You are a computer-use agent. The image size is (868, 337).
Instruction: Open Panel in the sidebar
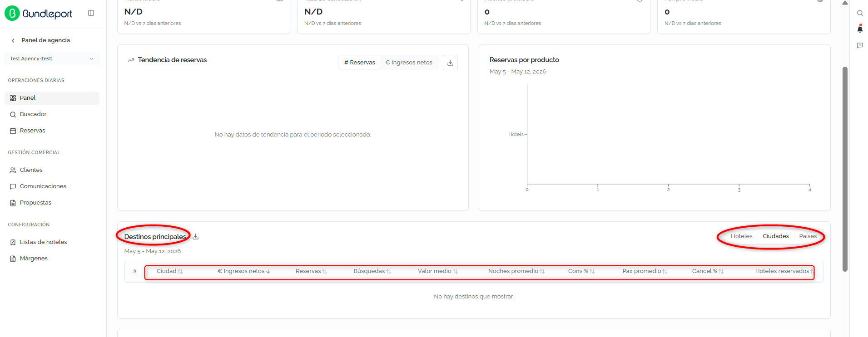(52, 98)
